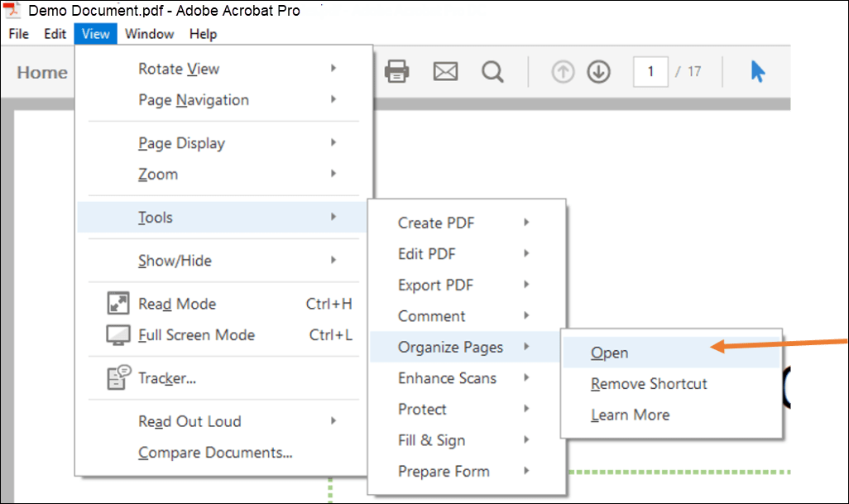The height and width of the screenshot is (504, 849).
Task: Click the current page number field
Action: (x=650, y=71)
